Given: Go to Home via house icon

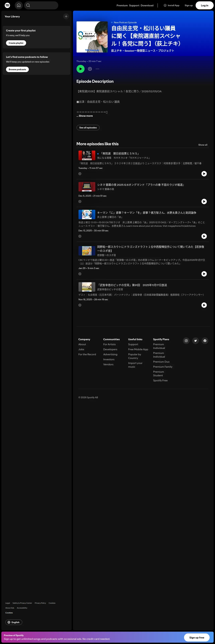Looking at the screenshot, I should [19, 5].
